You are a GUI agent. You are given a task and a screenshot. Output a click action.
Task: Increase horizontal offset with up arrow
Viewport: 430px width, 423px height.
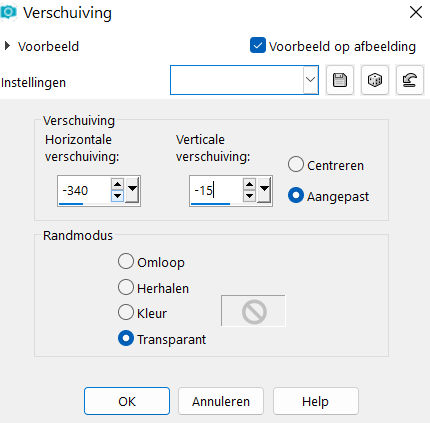pyautogui.click(x=117, y=184)
